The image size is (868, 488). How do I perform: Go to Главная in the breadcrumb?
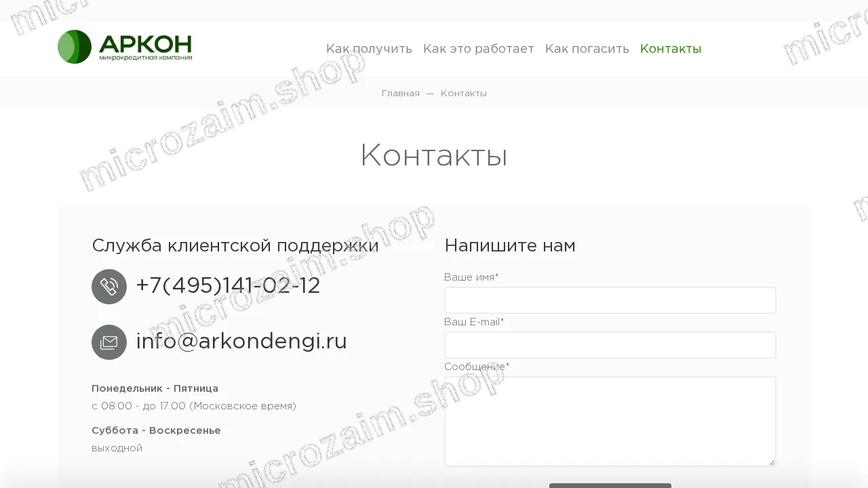tap(401, 94)
